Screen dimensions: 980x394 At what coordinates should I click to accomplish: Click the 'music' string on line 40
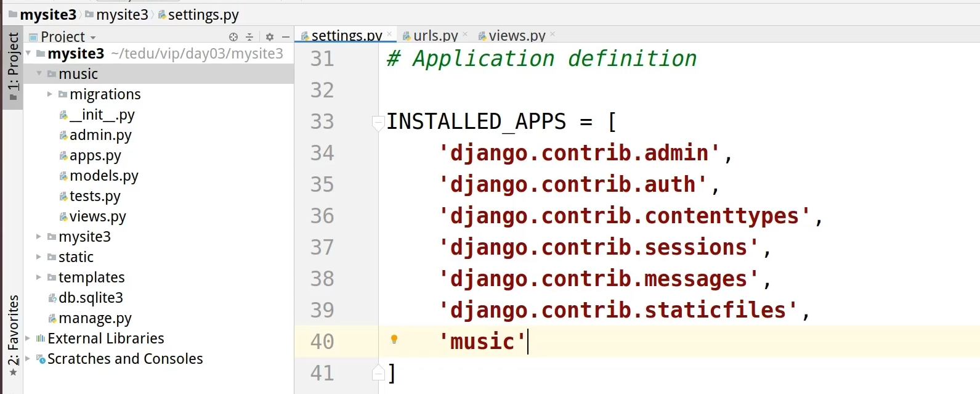482,342
